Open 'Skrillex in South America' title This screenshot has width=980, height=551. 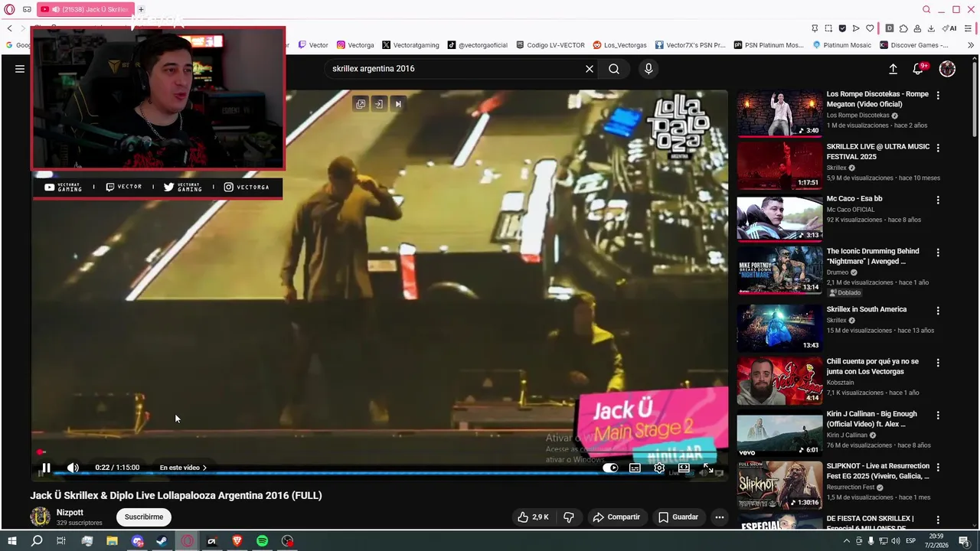pos(867,309)
